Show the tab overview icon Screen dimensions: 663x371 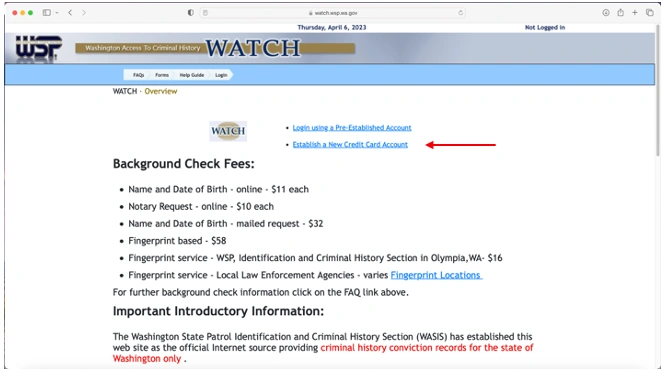tap(649, 13)
